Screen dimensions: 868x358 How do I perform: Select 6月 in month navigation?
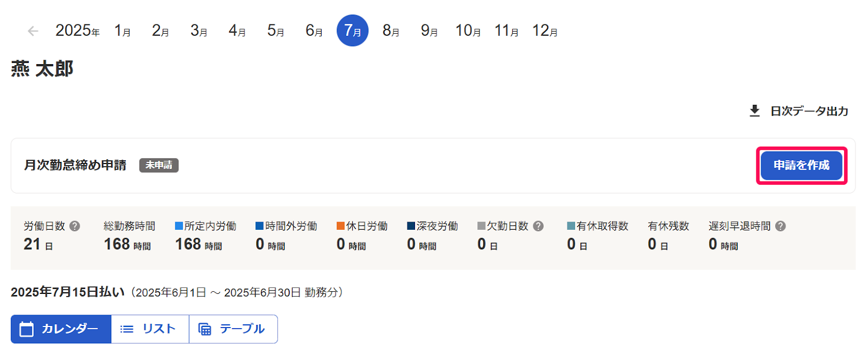(x=314, y=31)
